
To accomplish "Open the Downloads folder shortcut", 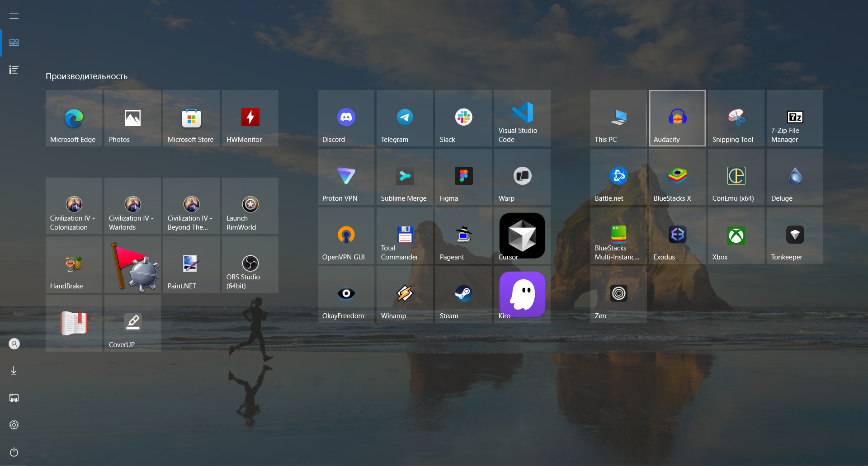I will click(14, 371).
